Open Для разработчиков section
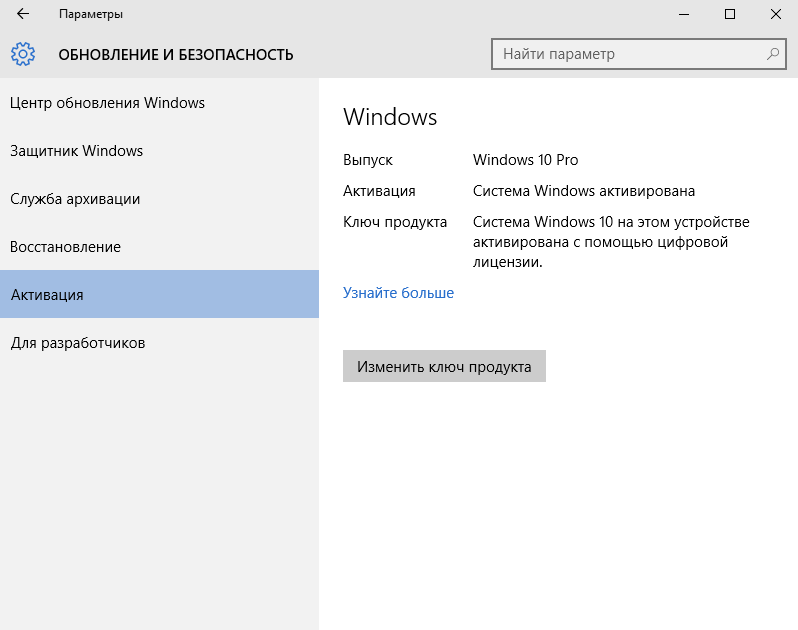The width and height of the screenshot is (798, 630). [159, 342]
